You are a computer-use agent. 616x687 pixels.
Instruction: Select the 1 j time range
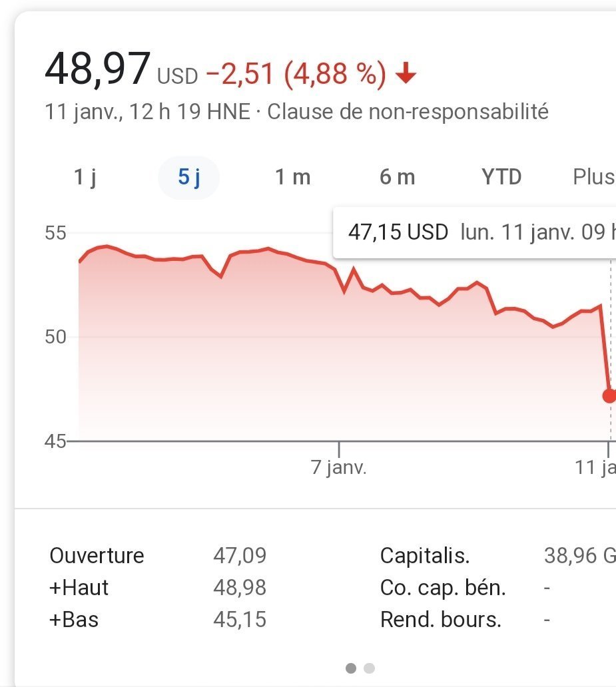(85, 177)
